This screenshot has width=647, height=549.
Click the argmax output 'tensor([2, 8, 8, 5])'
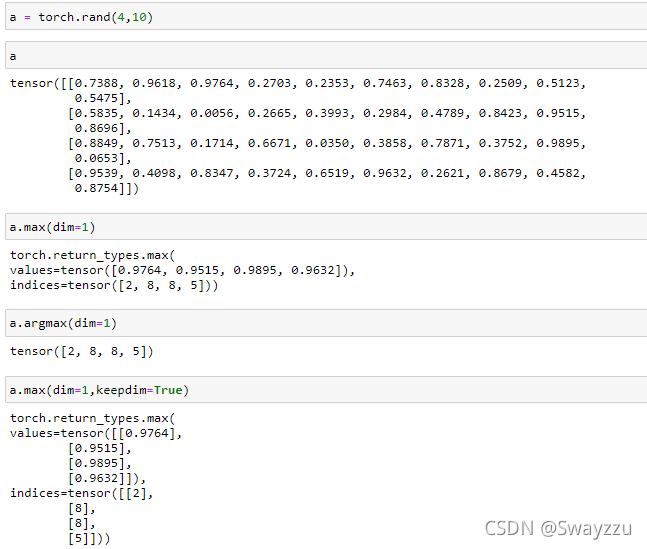coord(81,351)
